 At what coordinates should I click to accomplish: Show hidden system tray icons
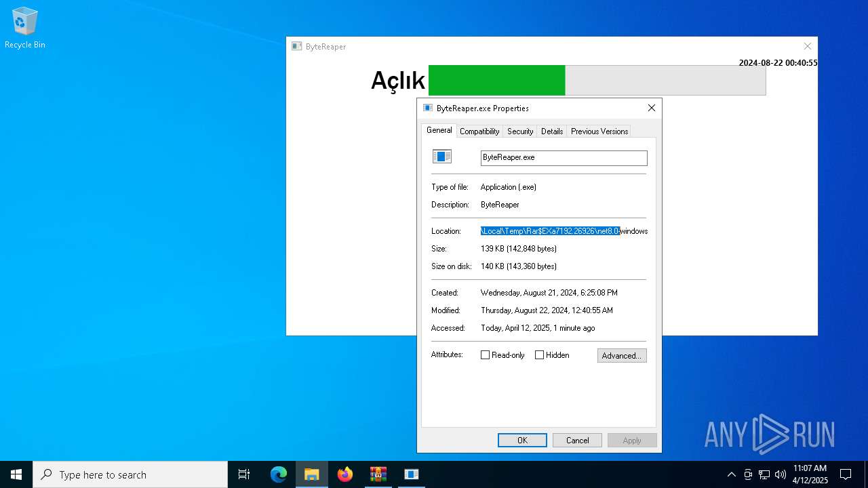point(731,474)
